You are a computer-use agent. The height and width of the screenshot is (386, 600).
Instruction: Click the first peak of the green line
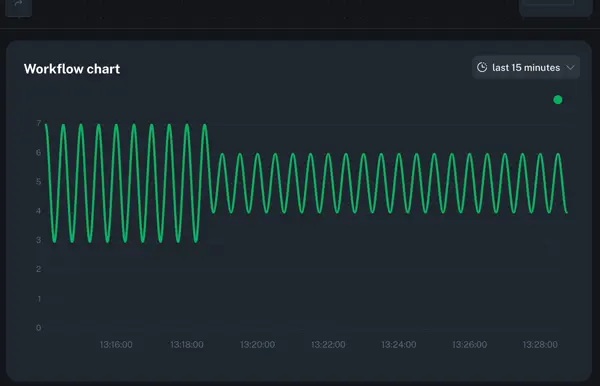(x=46, y=125)
